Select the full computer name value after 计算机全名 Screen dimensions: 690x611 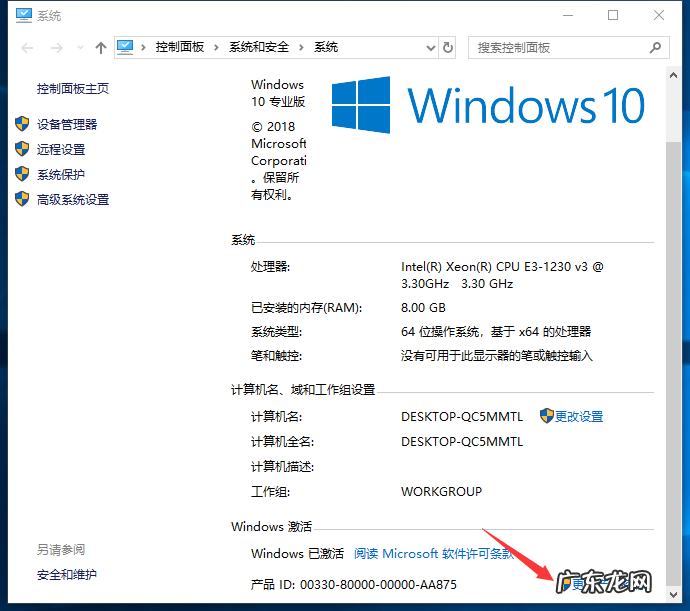pyautogui.click(x=462, y=442)
